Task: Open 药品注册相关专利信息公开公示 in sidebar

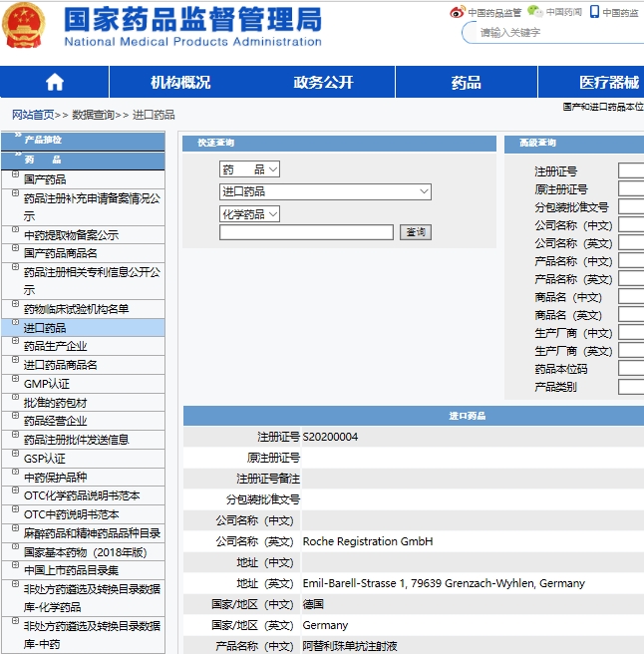Action: pos(92,281)
